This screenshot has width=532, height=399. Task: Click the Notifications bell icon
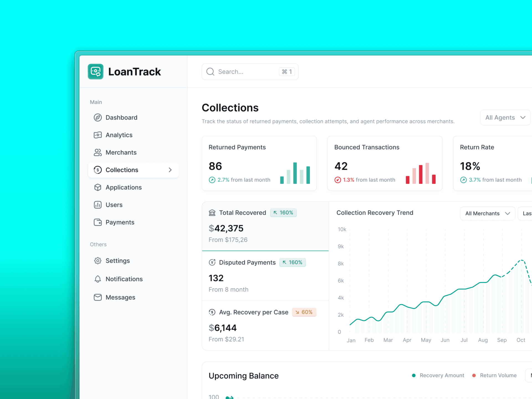pos(98,279)
